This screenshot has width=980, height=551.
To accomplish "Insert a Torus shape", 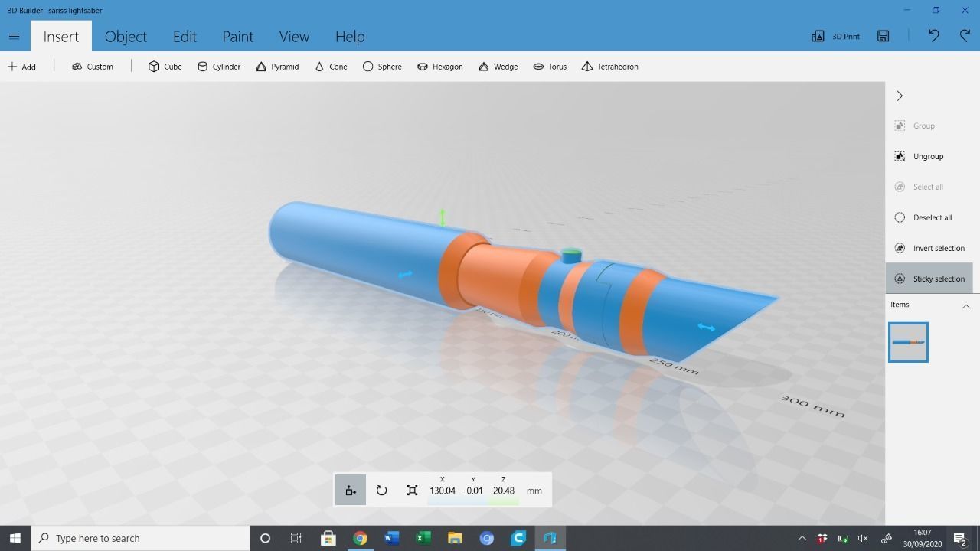I will point(550,67).
